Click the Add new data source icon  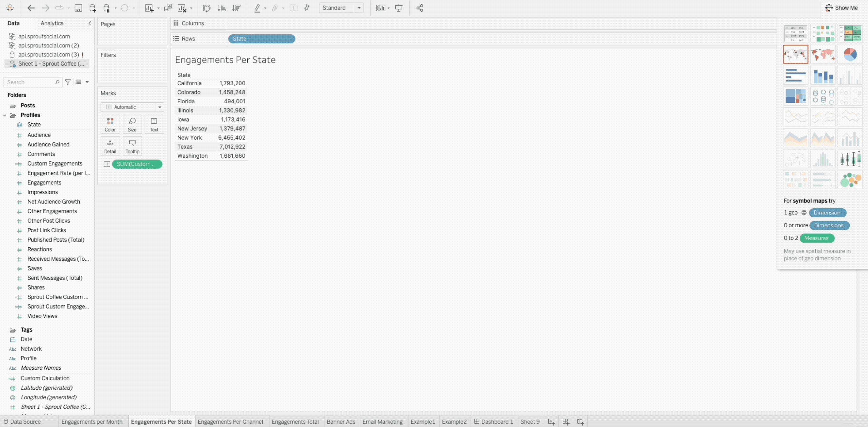[92, 8]
